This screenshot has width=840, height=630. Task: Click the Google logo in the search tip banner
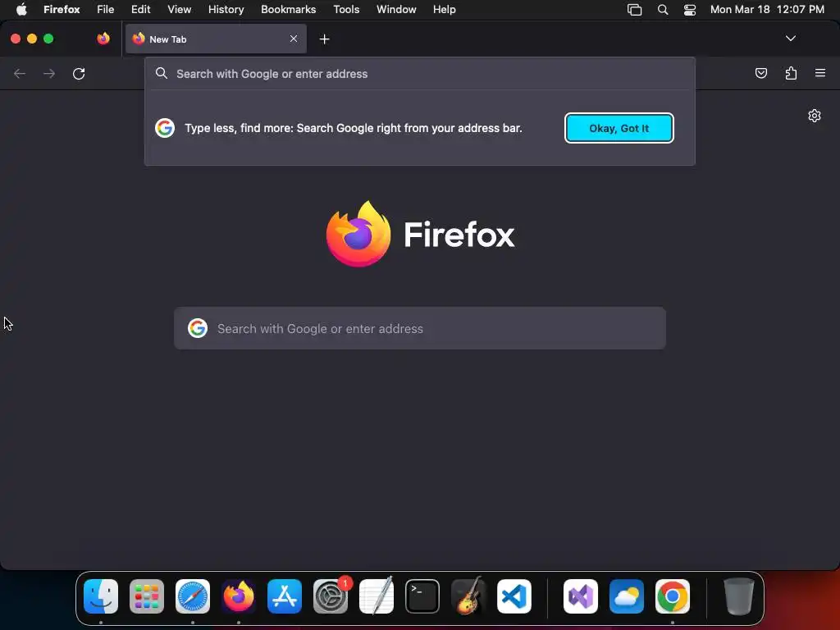point(165,128)
